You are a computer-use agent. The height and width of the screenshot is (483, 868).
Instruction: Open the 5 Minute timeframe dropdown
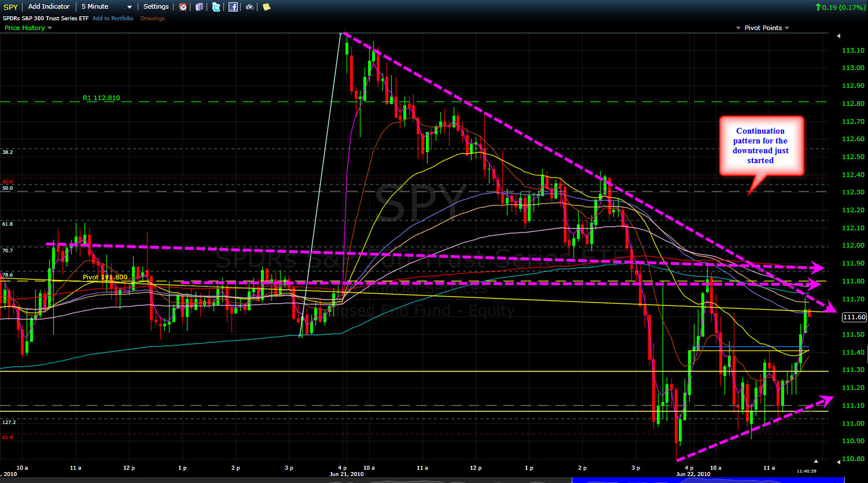(x=106, y=7)
